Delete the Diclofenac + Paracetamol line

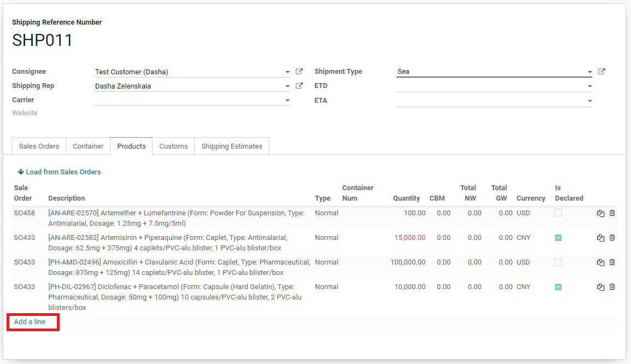coord(612,286)
